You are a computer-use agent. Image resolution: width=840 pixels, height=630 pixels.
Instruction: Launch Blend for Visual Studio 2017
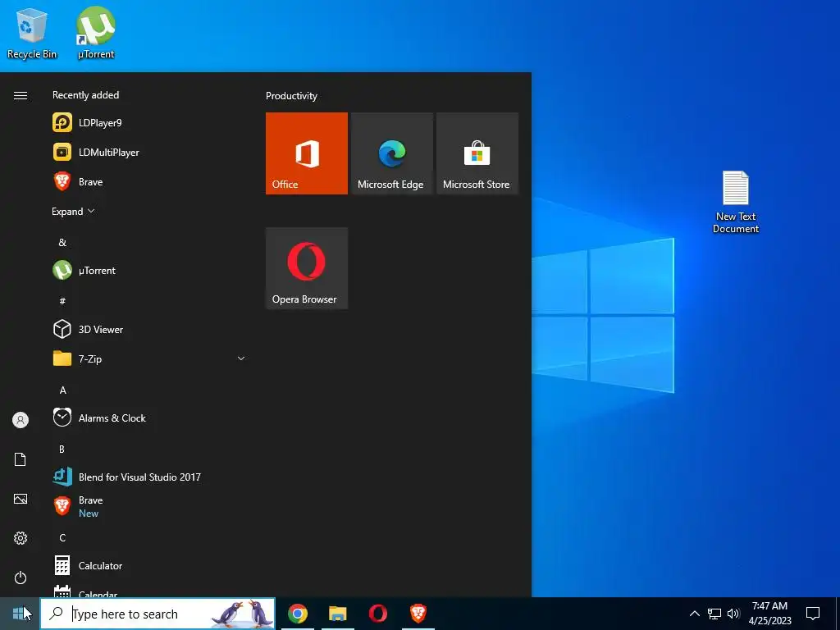[150, 477]
